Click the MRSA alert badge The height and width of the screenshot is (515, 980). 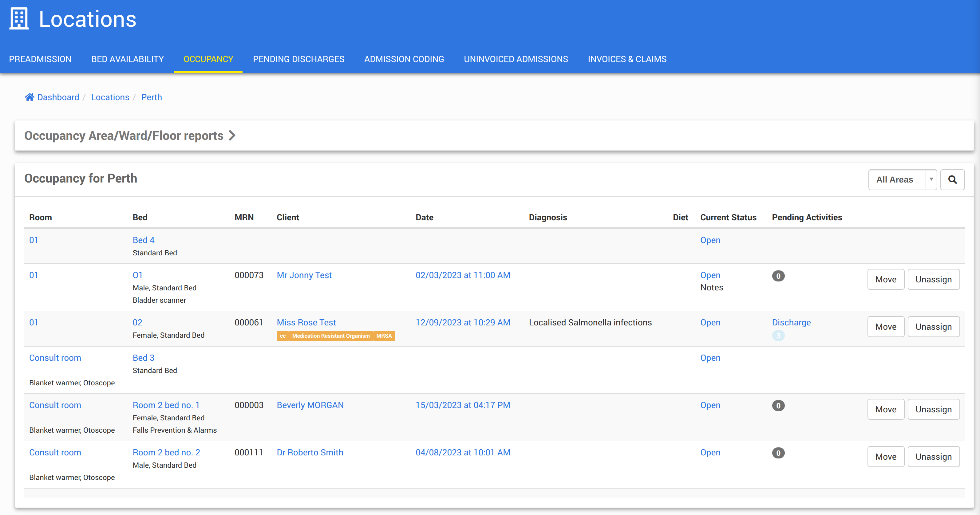click(384, 336)
